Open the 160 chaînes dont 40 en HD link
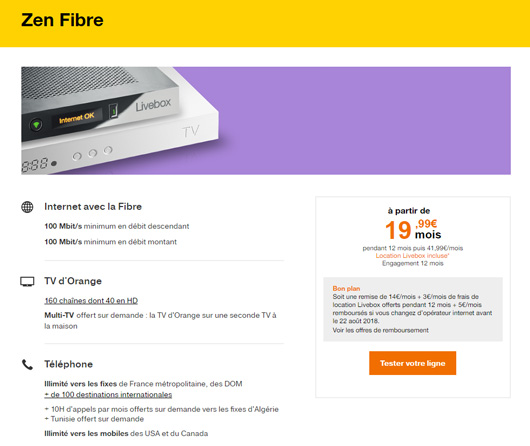Screen dimensions: 530x446 point(91,301)
